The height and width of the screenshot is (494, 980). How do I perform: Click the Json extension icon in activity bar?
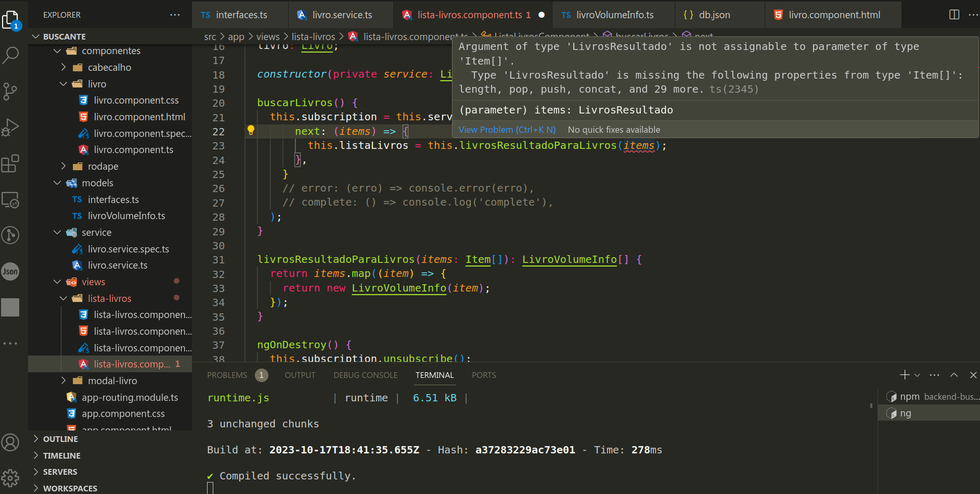coord(10,271)
